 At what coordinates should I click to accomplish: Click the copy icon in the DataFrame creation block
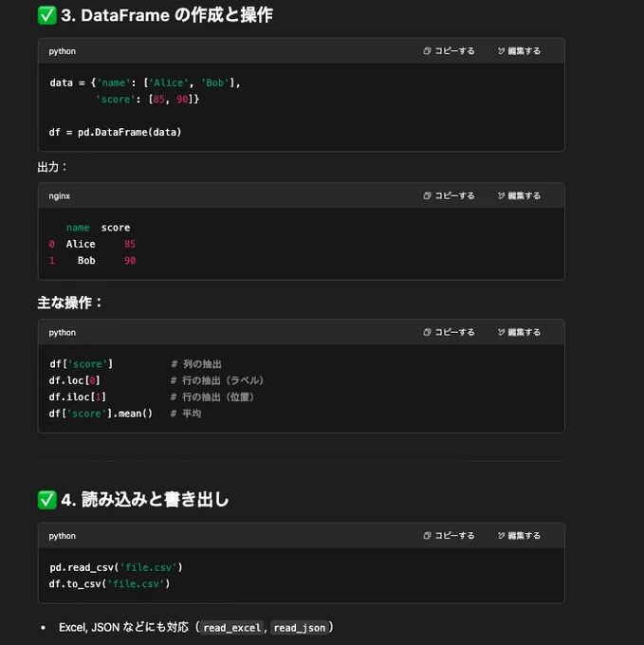coord(427,51)
